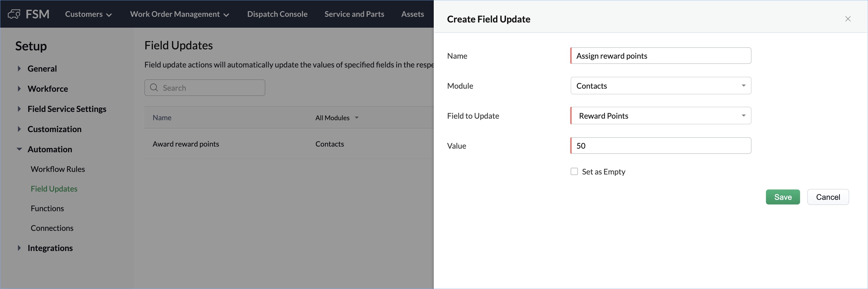868x289 pixels.
Task: Collapse the Automation section
Action: click(x=19, y=149)
